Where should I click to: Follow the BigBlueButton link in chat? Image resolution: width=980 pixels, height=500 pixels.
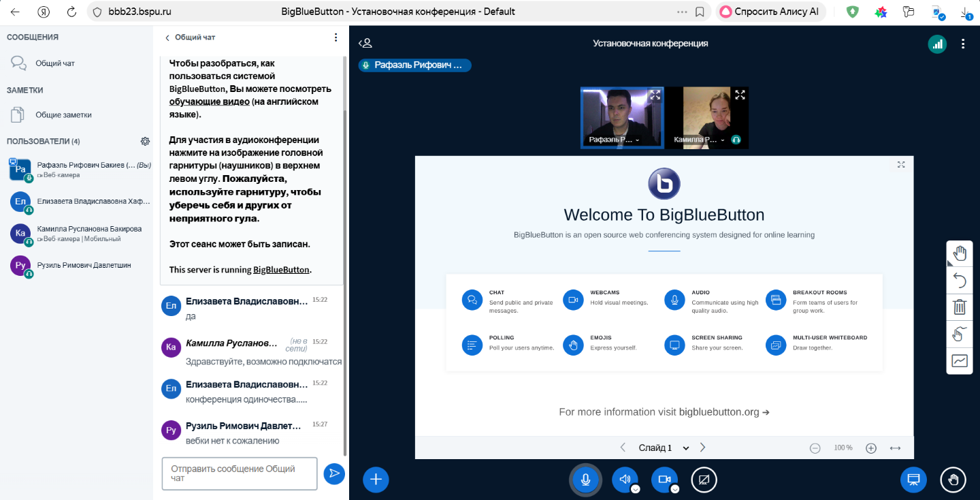click(x=281, y=270)
